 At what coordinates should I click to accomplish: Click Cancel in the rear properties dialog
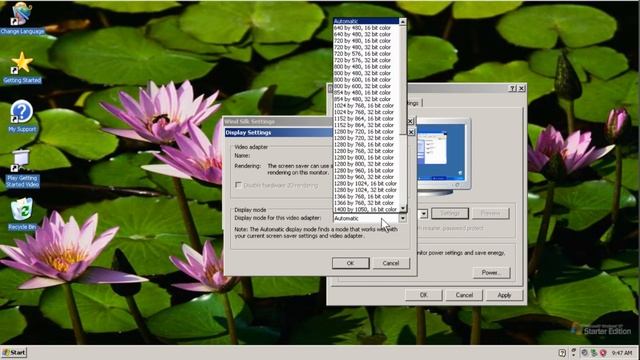[x=464, y=295]
